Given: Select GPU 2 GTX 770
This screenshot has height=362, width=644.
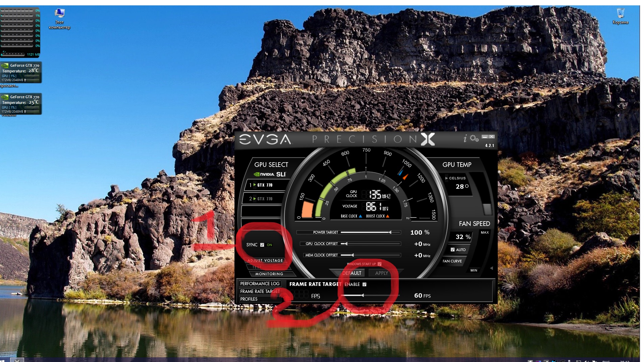Looking at the screenshot, I should (264, 199).
